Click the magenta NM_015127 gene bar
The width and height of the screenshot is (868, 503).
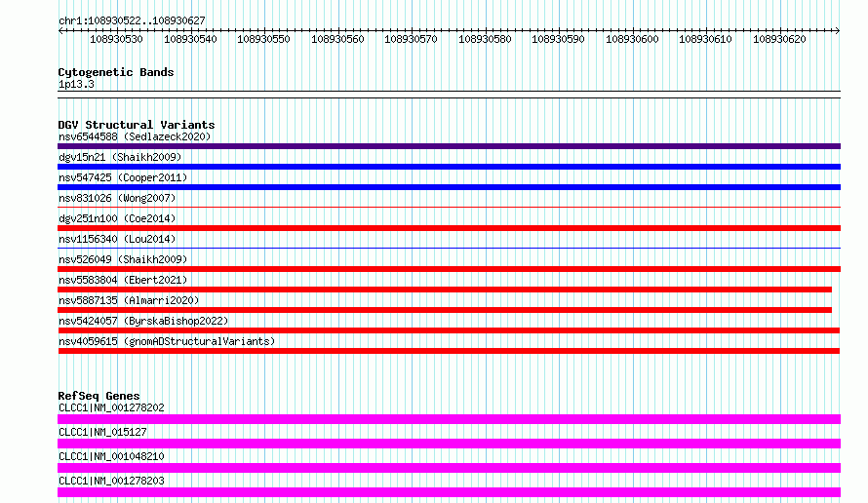(x=449, y=444)
